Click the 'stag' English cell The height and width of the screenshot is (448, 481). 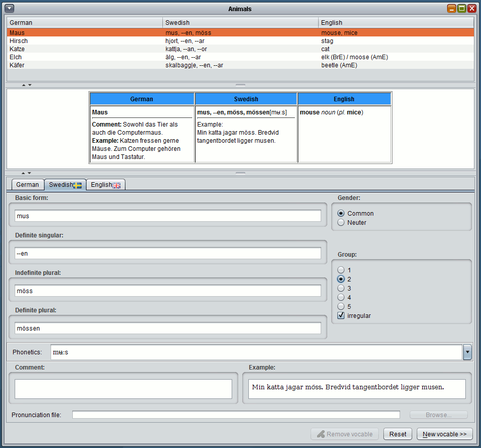pyautogui.click(x=397, y=40)
